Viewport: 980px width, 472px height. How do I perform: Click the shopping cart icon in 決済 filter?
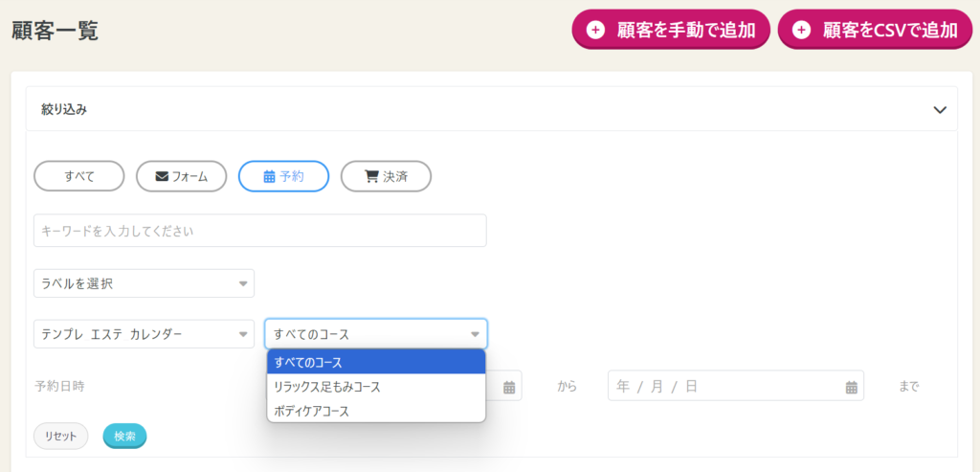[371, 176]
